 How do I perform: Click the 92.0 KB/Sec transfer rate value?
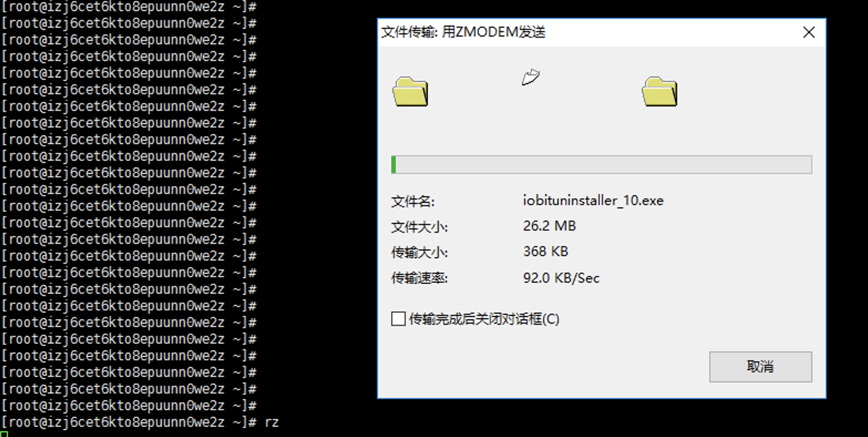coord(561,278)
